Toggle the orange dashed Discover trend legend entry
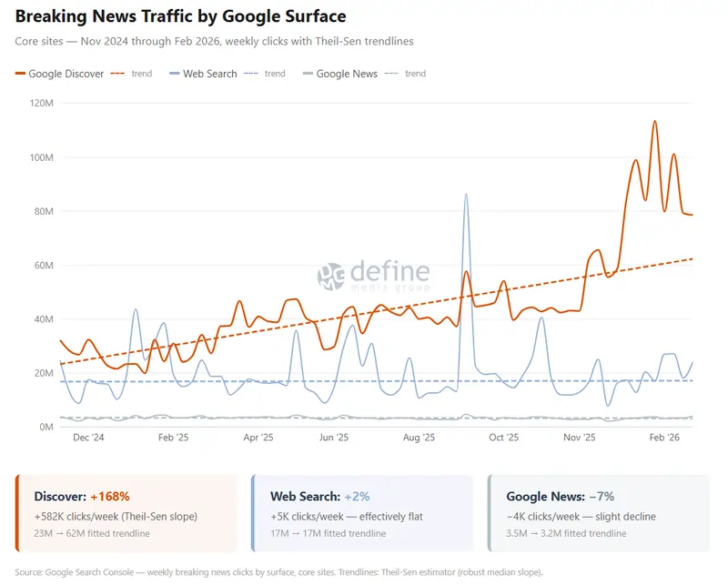728x585 pixels. pyautogui.click(x=131, y=74)
